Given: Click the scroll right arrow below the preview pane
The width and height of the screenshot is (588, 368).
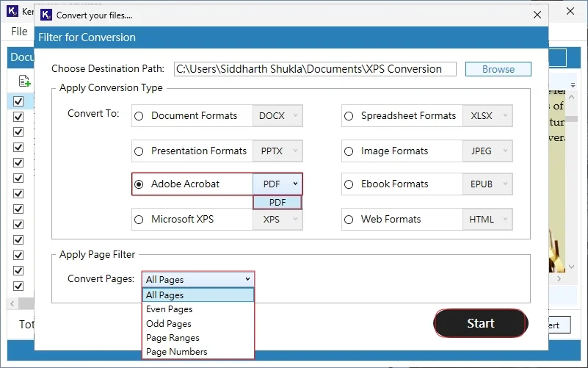Looking at the screenshot, I should [x=559, y=278].
